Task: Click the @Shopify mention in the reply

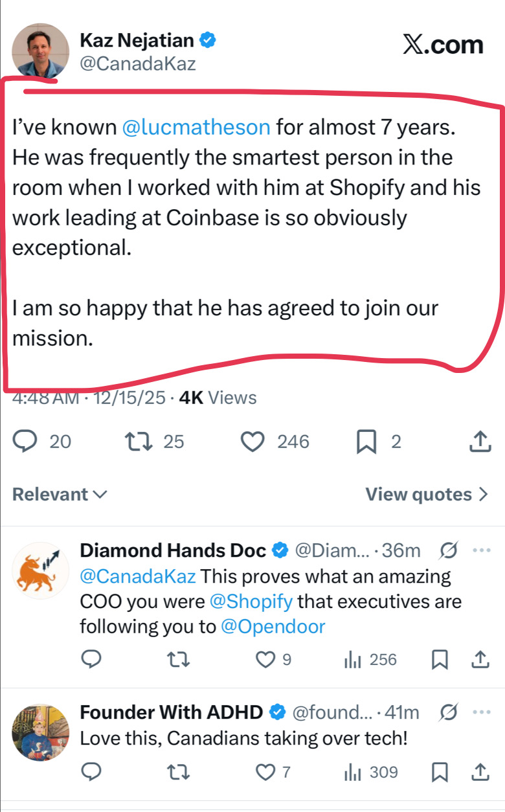Action: click(251, 601)
